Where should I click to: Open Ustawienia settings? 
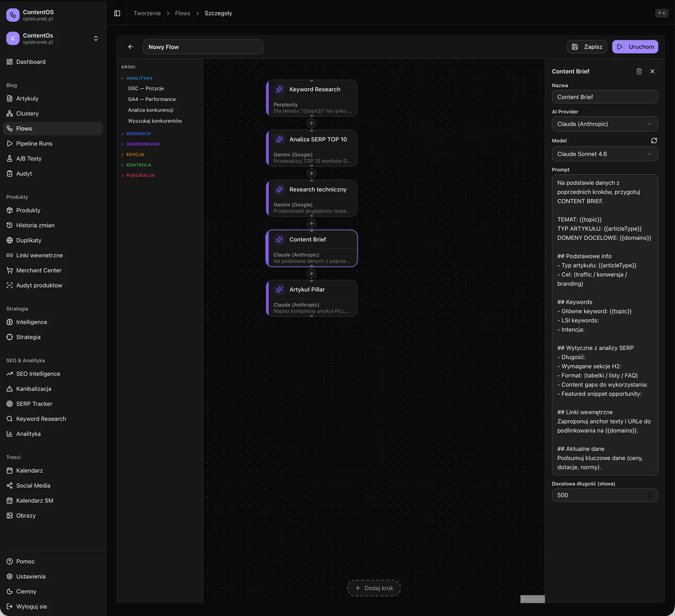52,576
